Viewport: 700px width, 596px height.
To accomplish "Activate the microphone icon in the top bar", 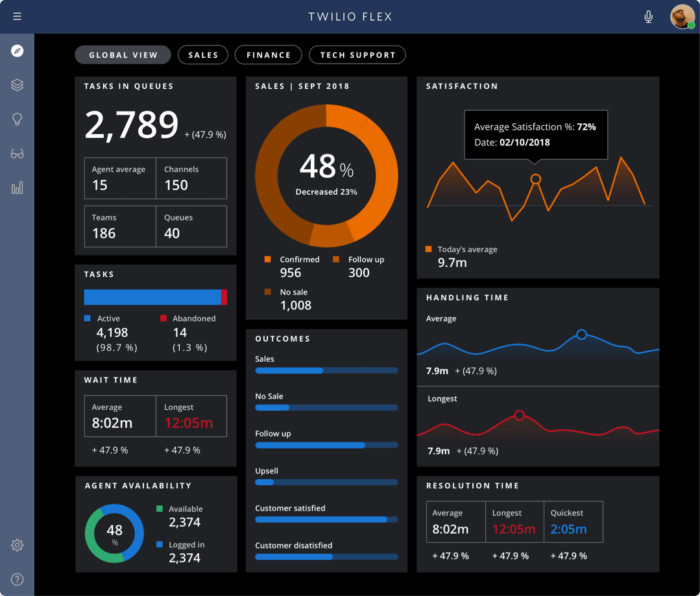I will click(648, 16).
